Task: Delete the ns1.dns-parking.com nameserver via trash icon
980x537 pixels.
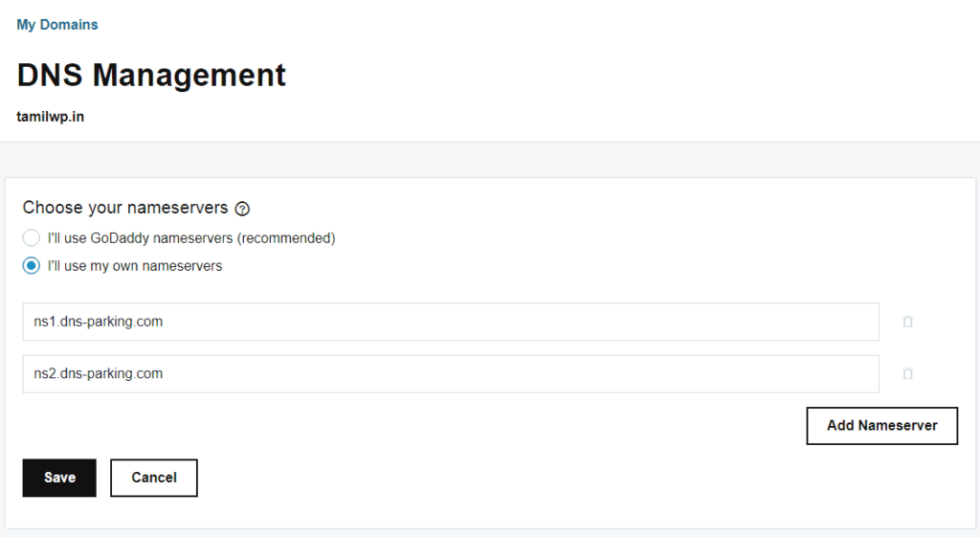Action: [x=907, y=322]
